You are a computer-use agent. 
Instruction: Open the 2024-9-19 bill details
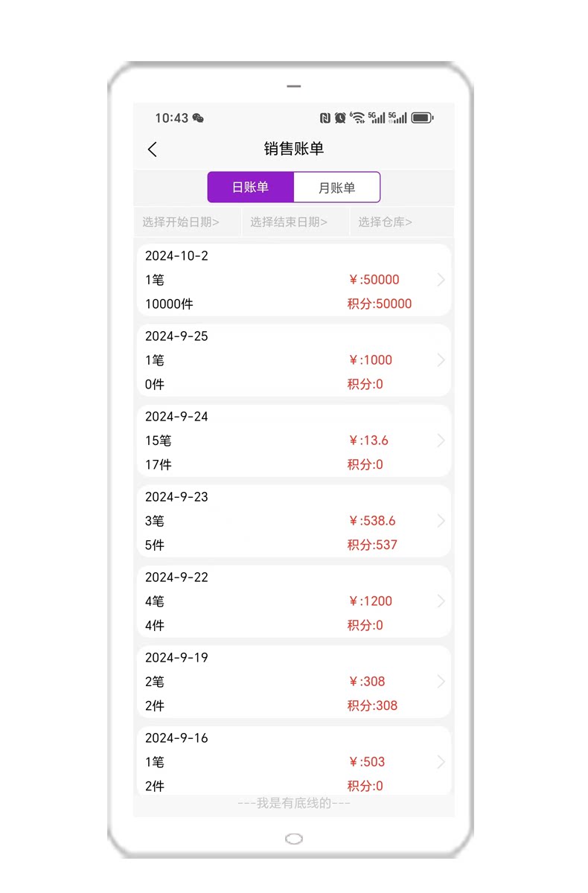point(293,682)
